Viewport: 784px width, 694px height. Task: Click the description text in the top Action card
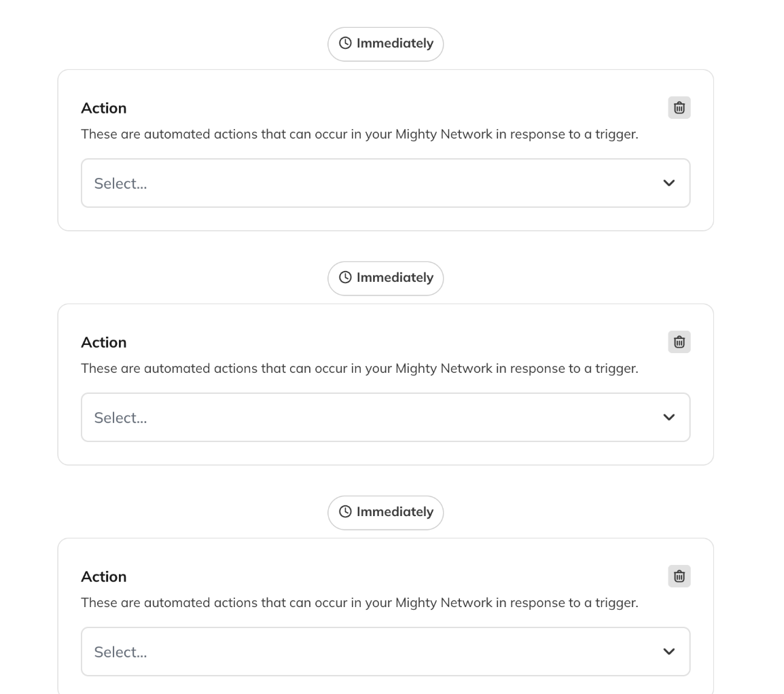pyautogui.click(x=359, y=134)
